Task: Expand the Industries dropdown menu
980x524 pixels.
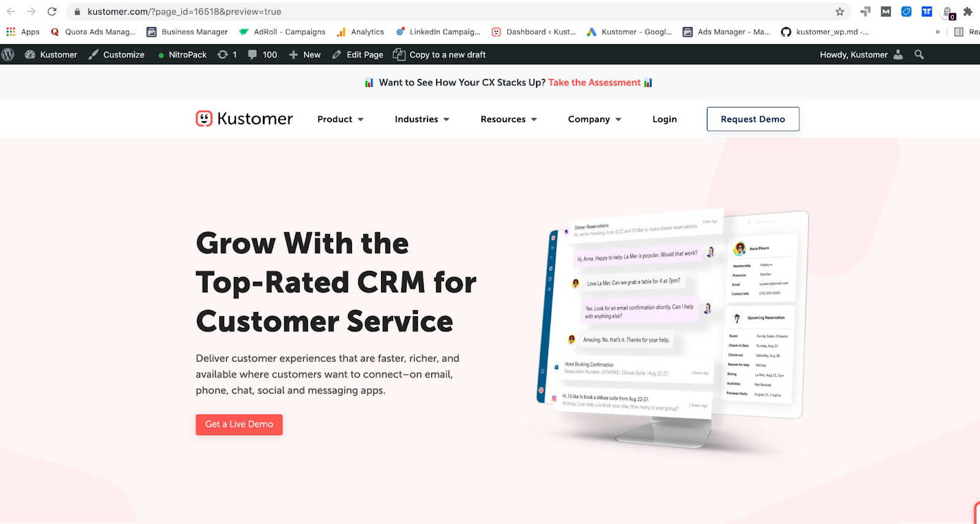Action: [x=422, y=119]
